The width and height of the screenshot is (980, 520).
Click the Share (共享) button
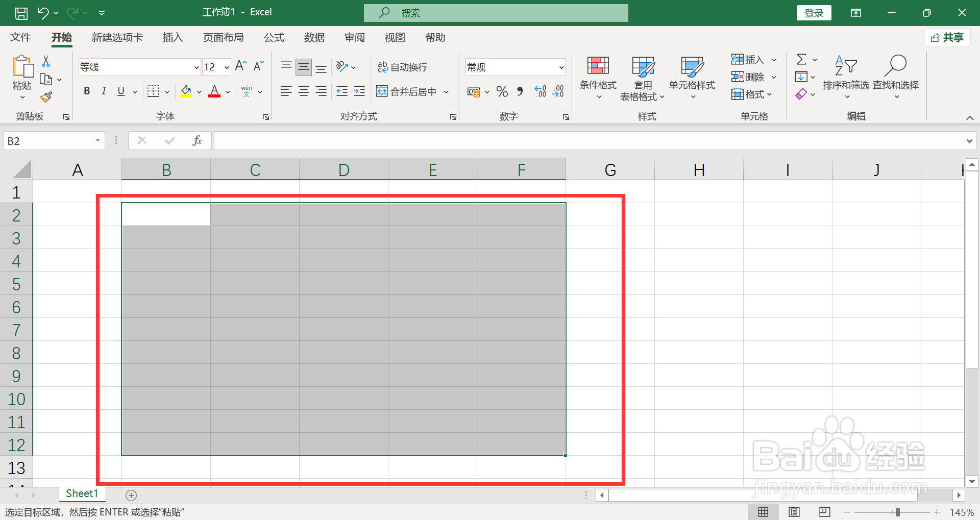947,37
